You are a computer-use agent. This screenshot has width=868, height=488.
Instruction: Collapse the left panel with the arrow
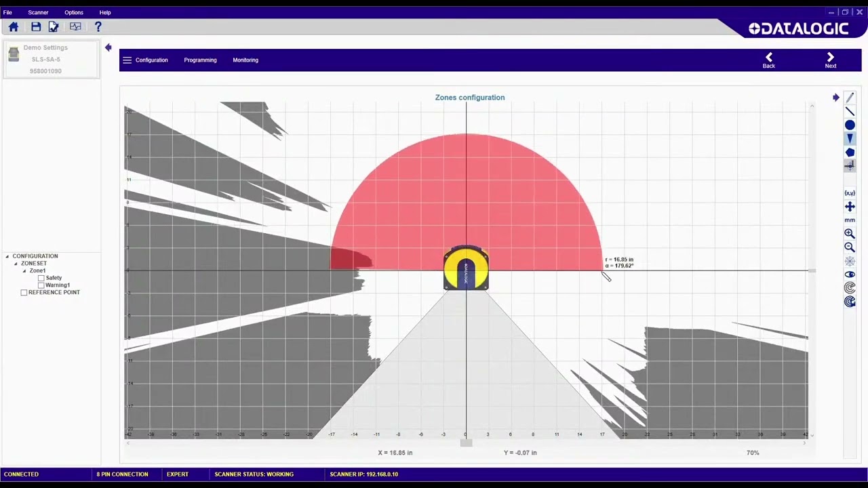coord(108,47)
